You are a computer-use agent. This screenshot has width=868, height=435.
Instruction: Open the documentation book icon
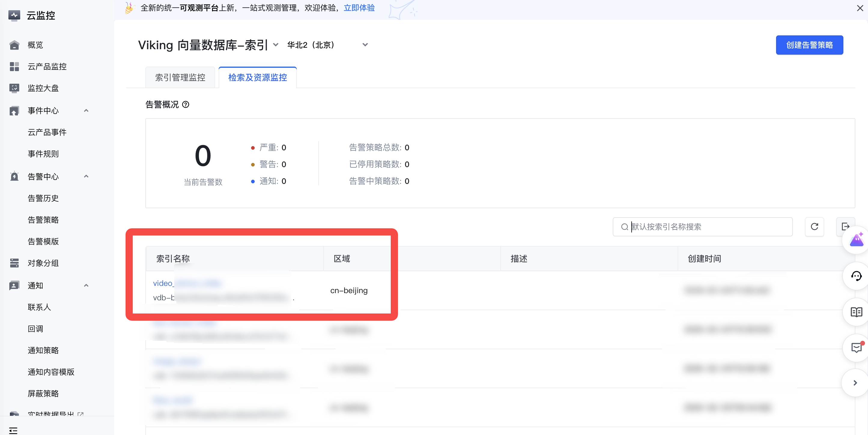(856, 312)
